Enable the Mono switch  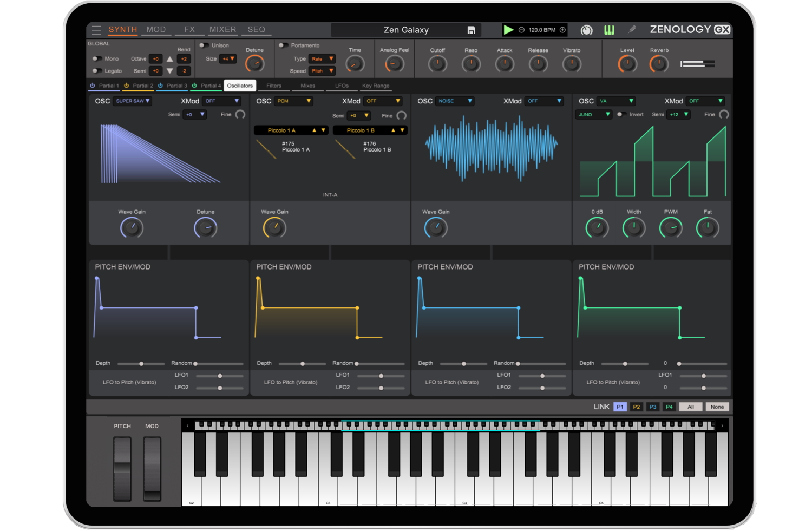pos(96,58)
